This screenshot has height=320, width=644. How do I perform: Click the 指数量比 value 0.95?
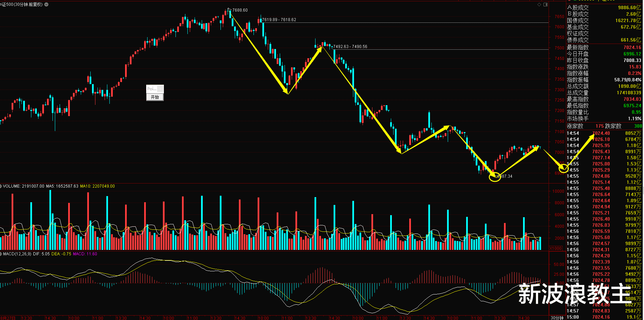pos(637,112)
